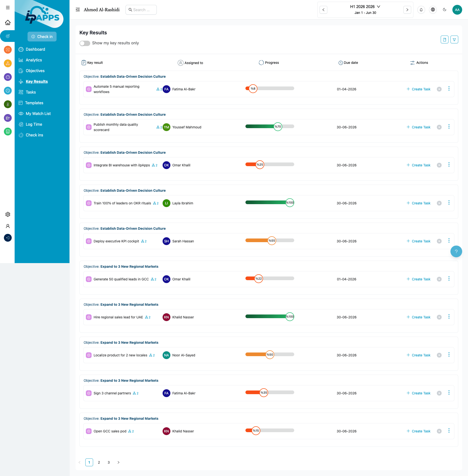The height and width of the screenshot is (476, 468).
Task: Open the language globe icon
Action: click(433, 10)
